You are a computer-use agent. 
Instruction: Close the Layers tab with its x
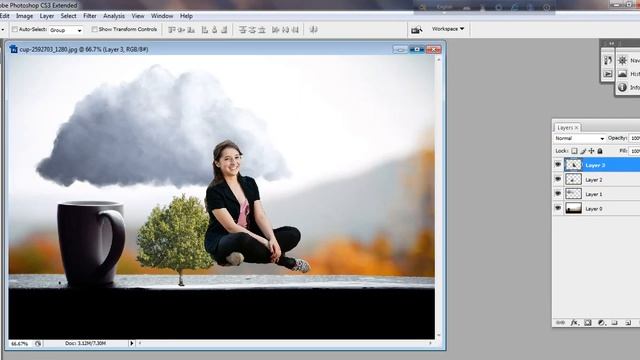pyautogui.click(x=577, y=128)
